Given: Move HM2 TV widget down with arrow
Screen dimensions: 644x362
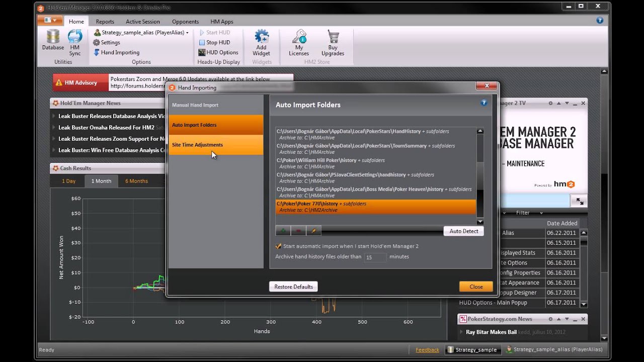Looking at the screenshot, I should tap(566, 103).
